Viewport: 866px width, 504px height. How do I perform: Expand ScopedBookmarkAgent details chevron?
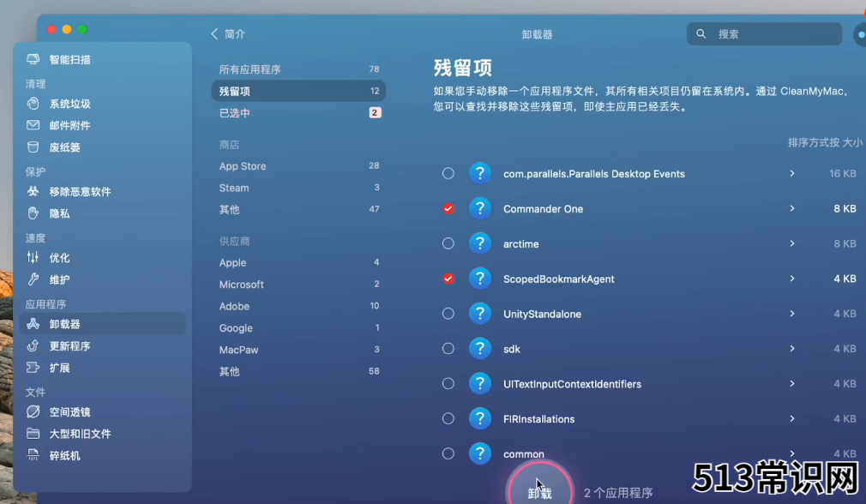pos(792,279)
